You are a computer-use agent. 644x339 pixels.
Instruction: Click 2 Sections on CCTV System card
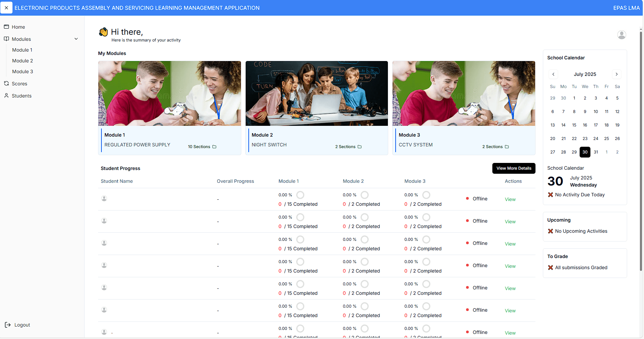point(492,147)
